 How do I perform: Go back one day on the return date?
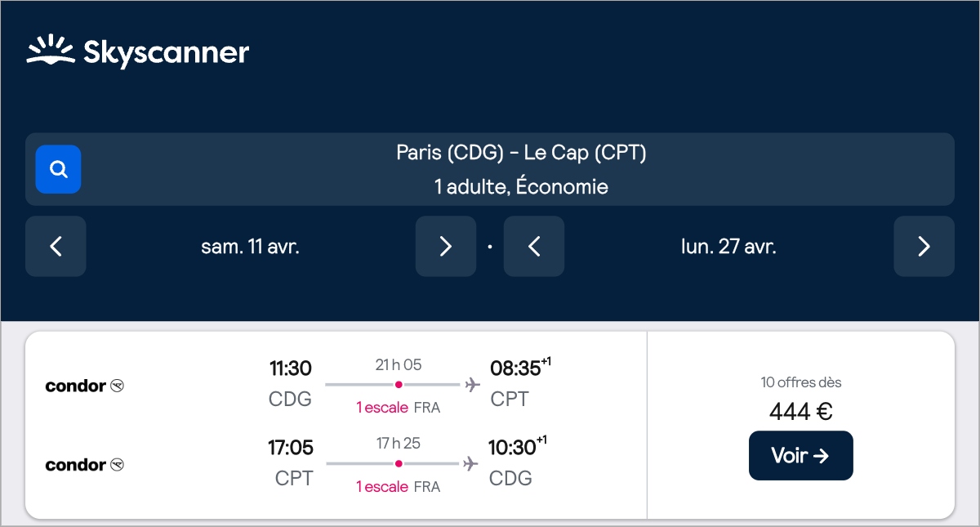pyautogui.click(x=534, y=246)
